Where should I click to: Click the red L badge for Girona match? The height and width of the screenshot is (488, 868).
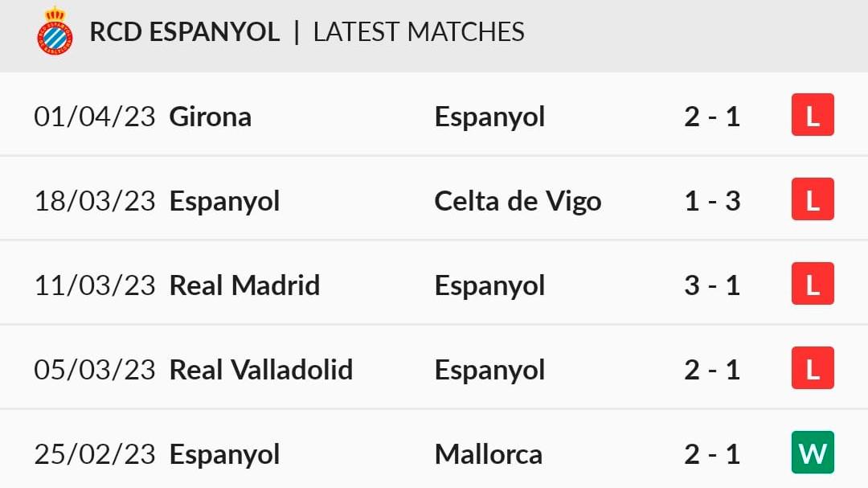813,115
